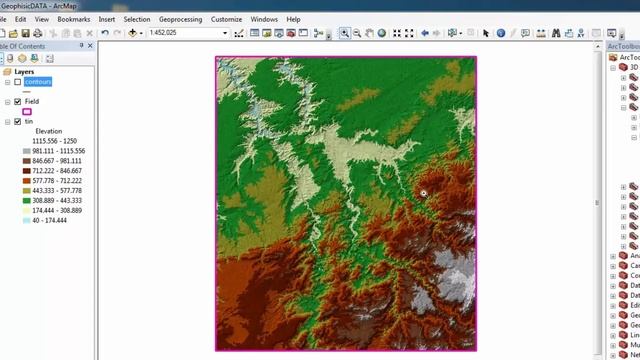Click the Field layer magenta symbol swatch

[x=27, y=111]
